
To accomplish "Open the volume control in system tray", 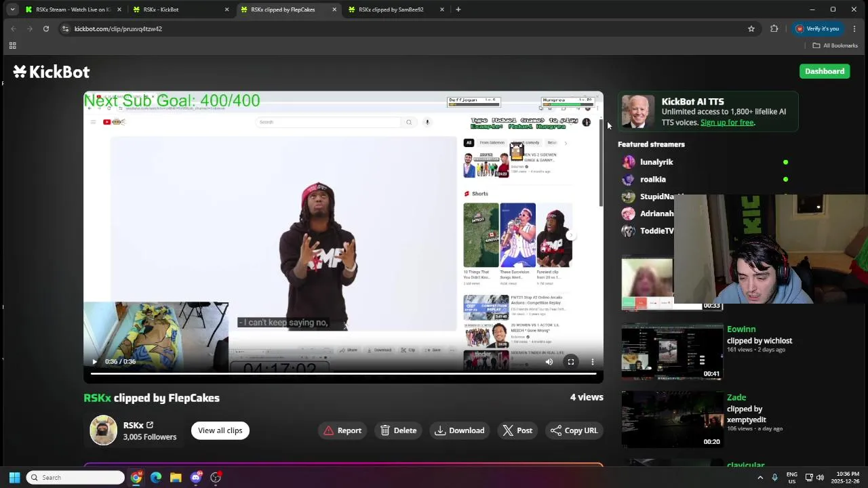I will tap(821, 477).
